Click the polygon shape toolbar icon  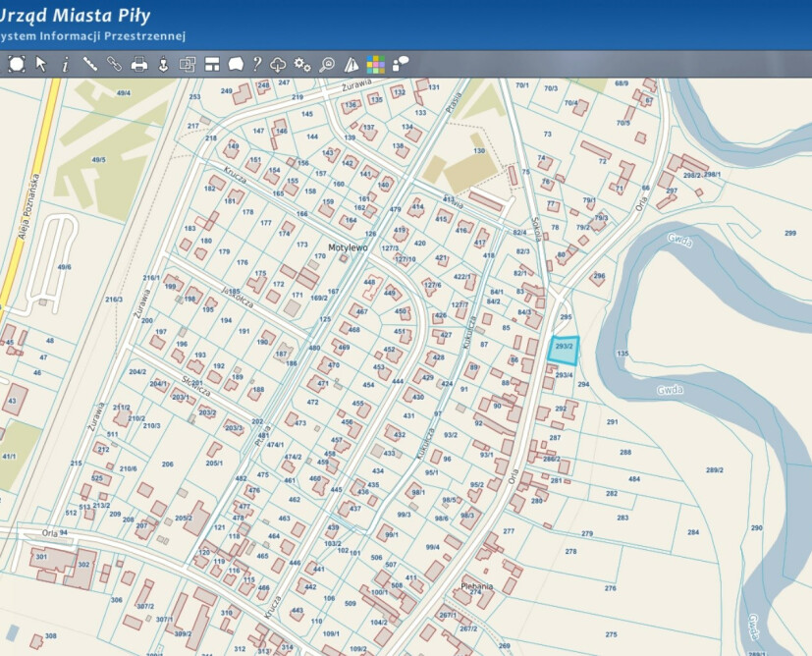click(236, 64)
